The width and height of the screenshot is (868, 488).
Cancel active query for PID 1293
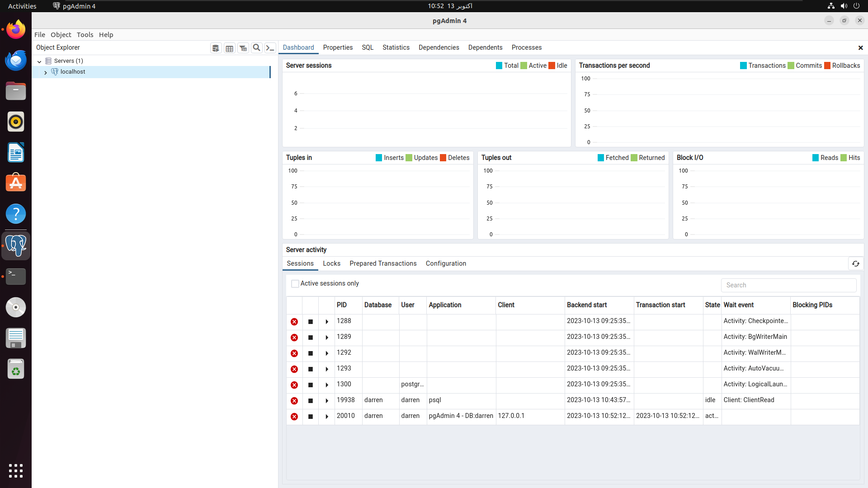tap(311, 369)
